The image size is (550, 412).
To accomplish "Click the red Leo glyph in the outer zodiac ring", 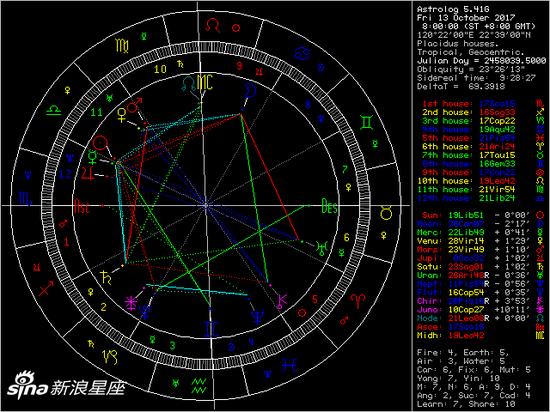I will point(213,25).
